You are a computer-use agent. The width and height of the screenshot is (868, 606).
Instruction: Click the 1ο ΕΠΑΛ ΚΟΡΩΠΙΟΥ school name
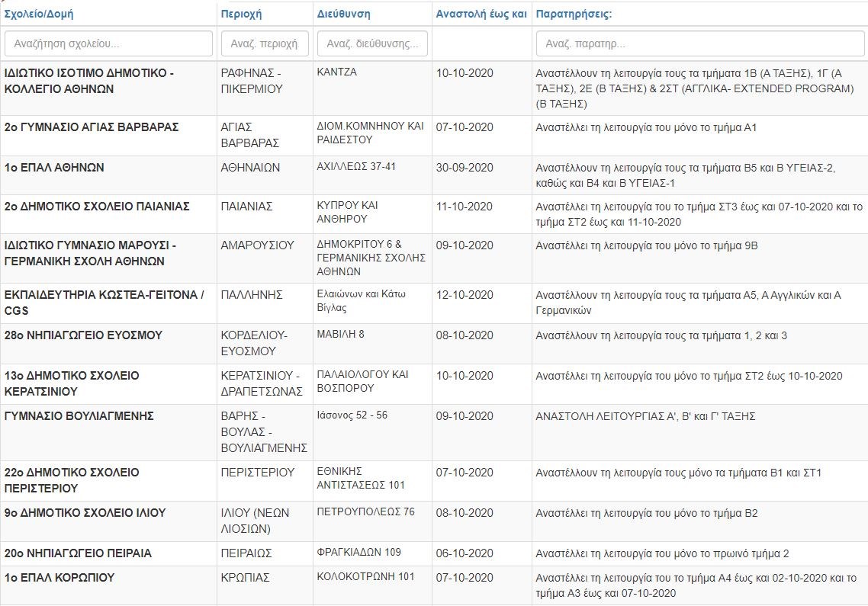pos(59,578)
